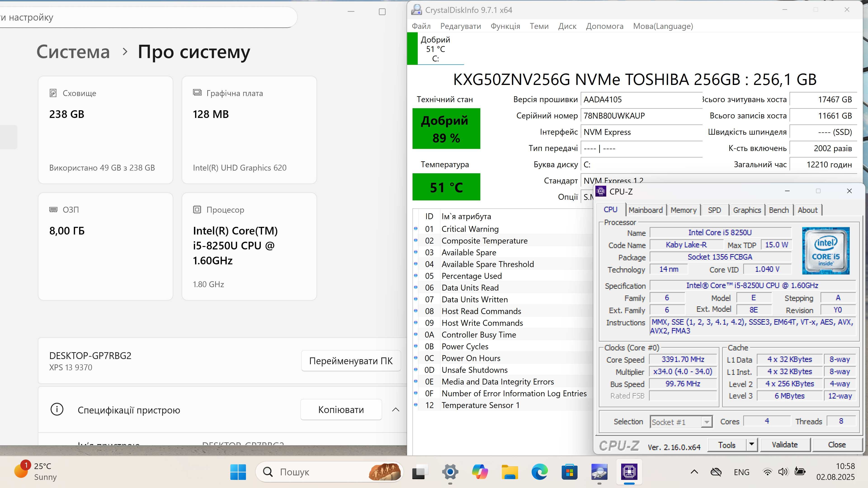Select the CPU tab in CPU-Z

pos(610,209)
